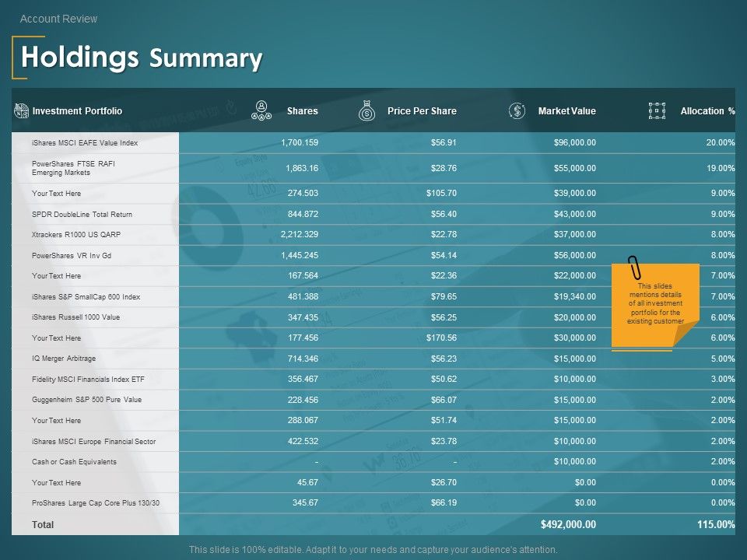The width and height of the screenshot is (747, 560).
Task: Click the 2,212.329 shares value
Action: pos(300,234)
